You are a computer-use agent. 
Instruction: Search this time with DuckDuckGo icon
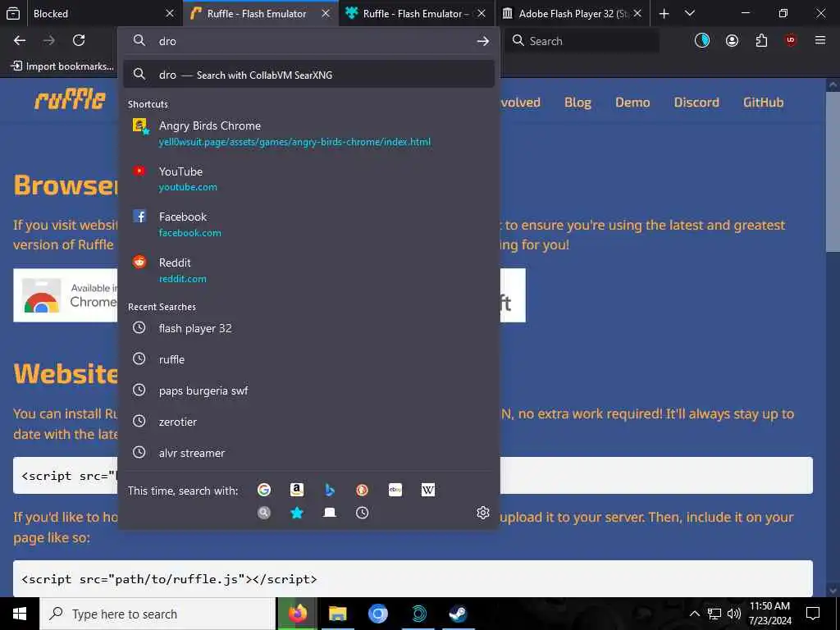[362, 490]
